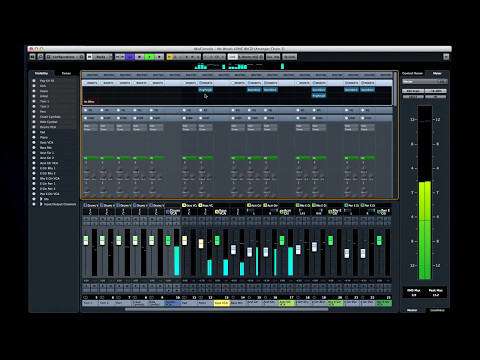The width and height of the screenshot is (480, 360).
Task: Click the Keys VCA green fader handle
Action: pos(217,240)
